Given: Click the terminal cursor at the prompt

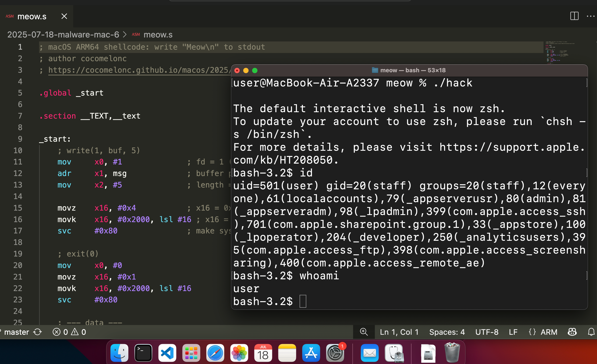Looking at the screenshot, I should coord(303,301).
